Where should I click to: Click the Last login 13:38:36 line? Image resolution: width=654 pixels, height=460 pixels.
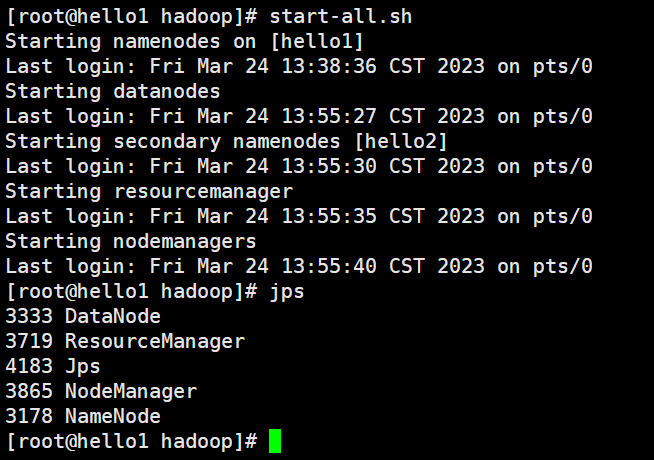click(x=299, y=67)
